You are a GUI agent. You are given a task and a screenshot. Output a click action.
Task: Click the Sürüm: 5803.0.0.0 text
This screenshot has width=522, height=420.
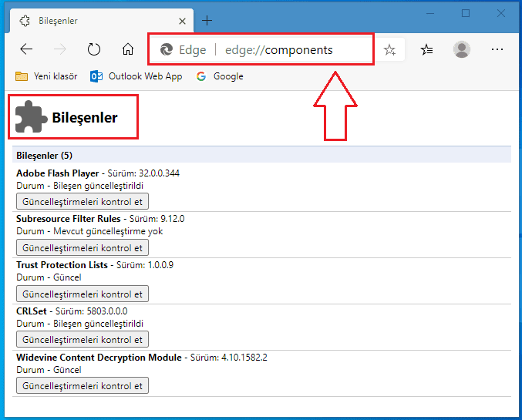coord(91,311)
